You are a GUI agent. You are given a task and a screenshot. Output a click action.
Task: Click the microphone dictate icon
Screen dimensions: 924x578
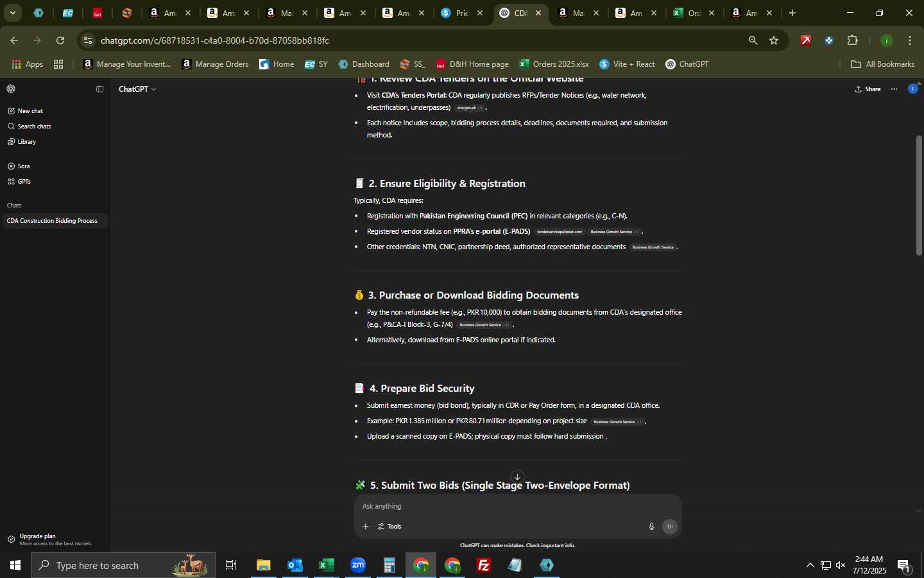click(x=651, y=527)
